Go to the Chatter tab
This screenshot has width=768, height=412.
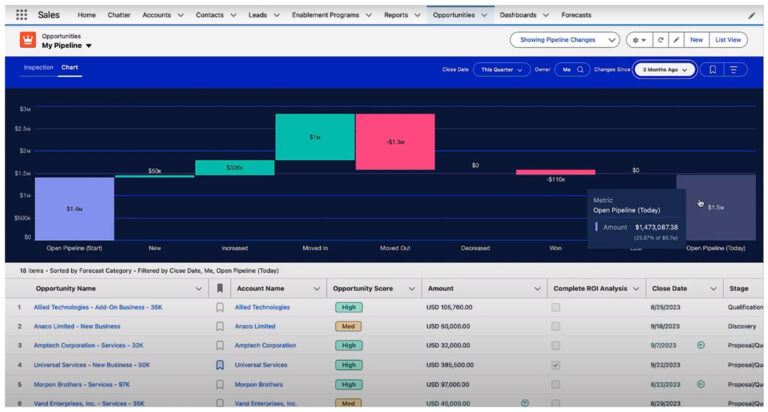119,15
